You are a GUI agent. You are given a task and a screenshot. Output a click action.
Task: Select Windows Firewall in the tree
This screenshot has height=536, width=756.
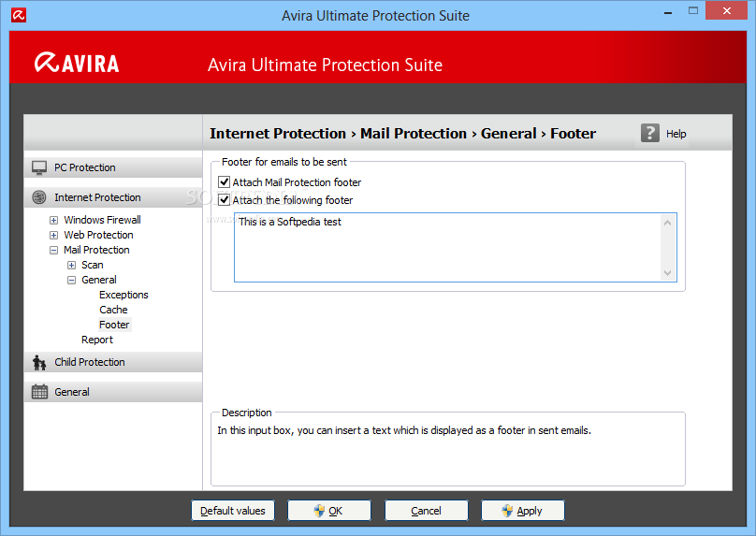coord(102,220)
